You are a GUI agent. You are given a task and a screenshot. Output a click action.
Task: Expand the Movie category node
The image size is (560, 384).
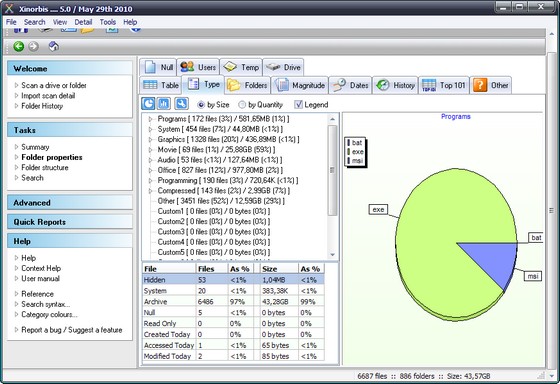pyautogui.click(x=151, y=150)
